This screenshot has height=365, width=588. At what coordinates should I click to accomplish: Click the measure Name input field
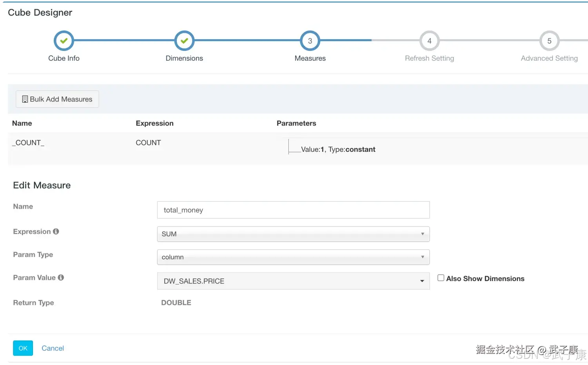(293, 210)
